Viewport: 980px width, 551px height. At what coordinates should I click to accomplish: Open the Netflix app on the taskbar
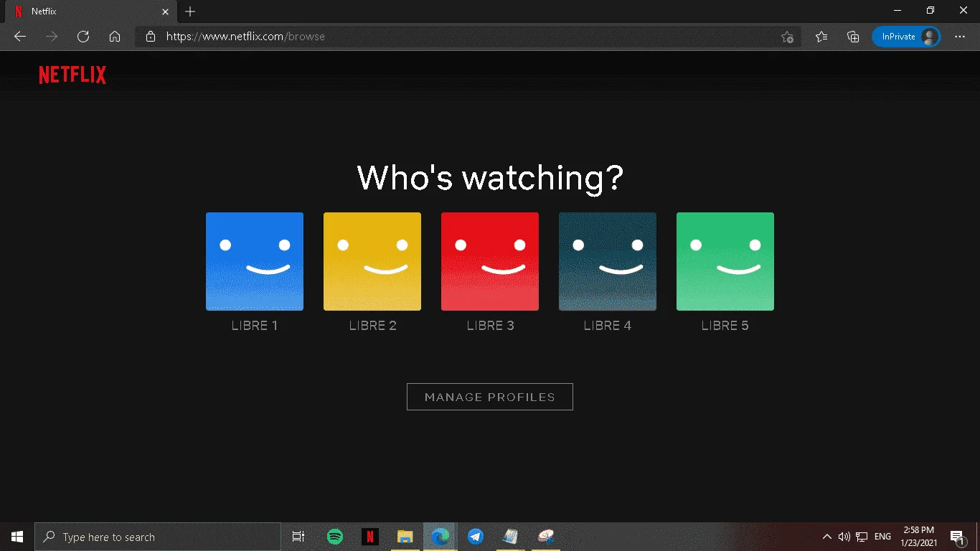[369, 537]
